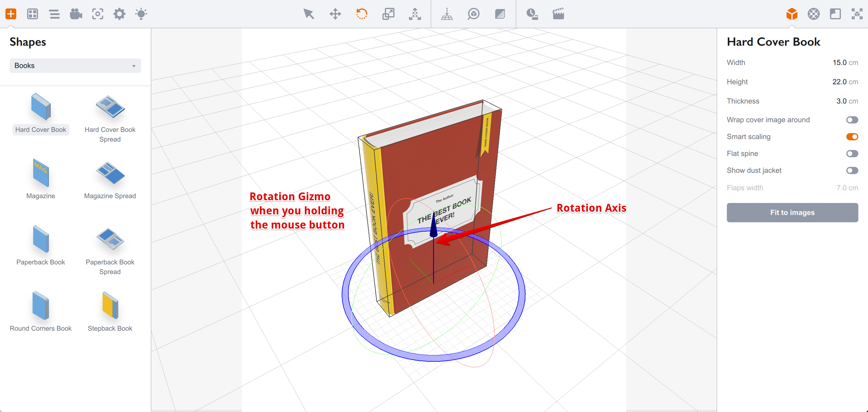Open the Books shapes category dropdown
The width and height of the screenshot is (868, 412).
tap(75, 65)
